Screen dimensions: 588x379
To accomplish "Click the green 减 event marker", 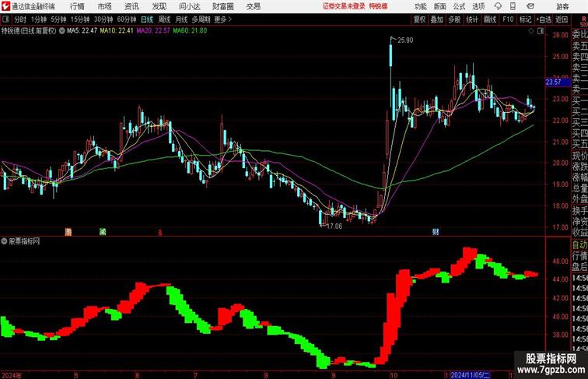I will click(103, 232).
